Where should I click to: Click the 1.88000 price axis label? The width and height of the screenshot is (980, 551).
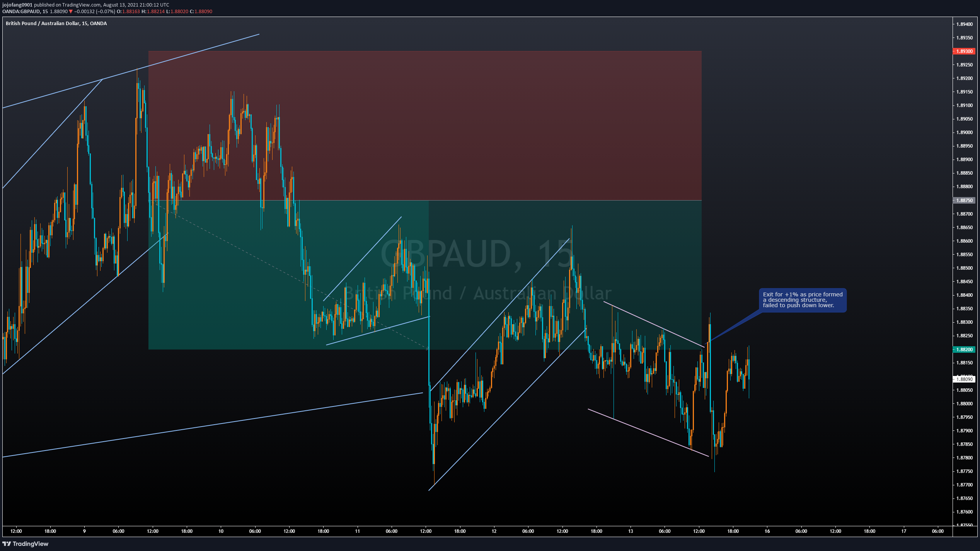964,404
